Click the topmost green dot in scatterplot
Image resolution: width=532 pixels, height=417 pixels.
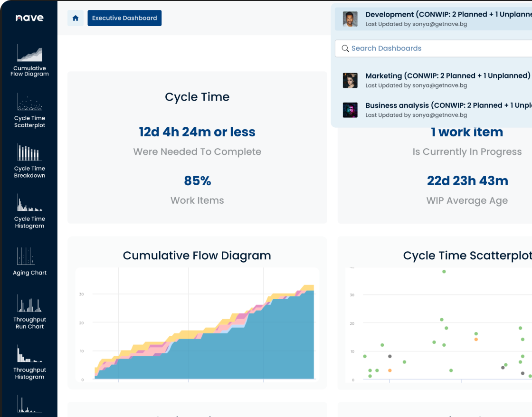pyautogui.click(x=444, y=272)
